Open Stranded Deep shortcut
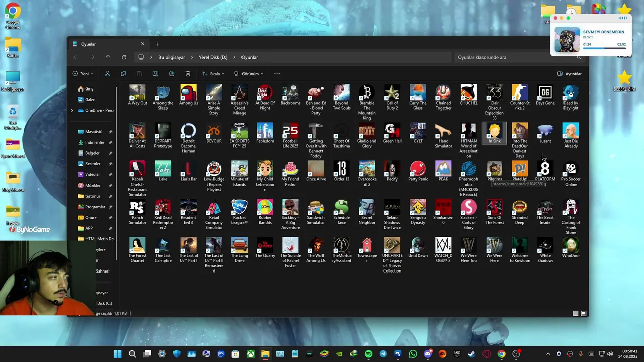 coord(520,212)
